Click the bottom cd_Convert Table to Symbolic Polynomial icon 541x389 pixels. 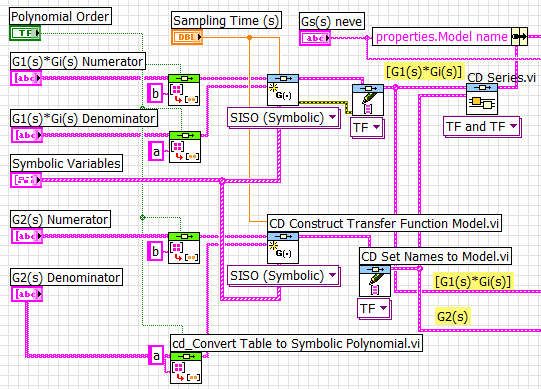click(x=186, y=368)
